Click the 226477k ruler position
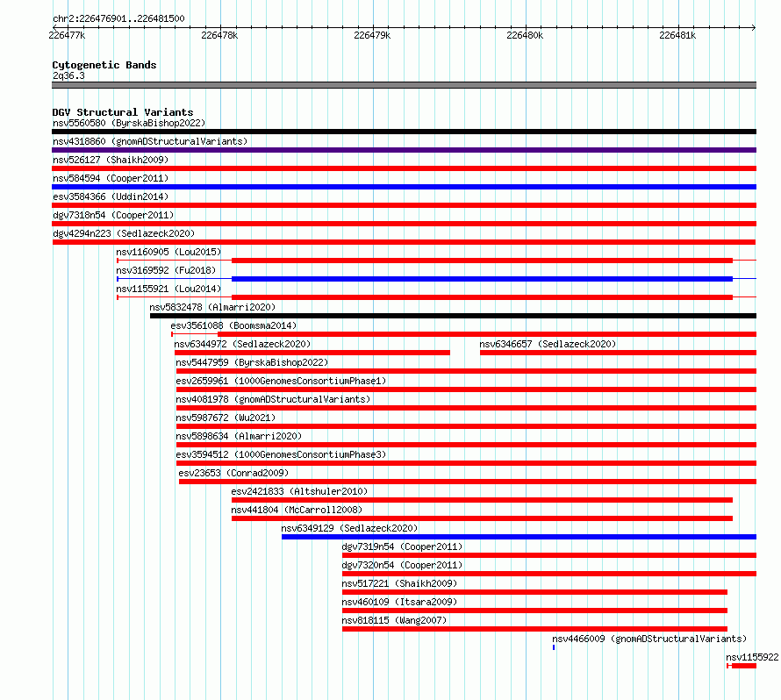Viewport: 781px width, 700px height. pyautogui.click(x=67, y=35)
